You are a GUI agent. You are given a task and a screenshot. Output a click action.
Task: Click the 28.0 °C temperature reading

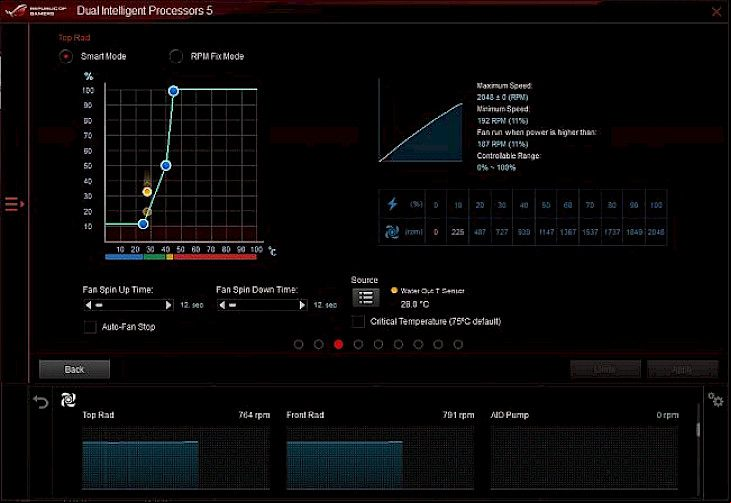pos(415,304)
